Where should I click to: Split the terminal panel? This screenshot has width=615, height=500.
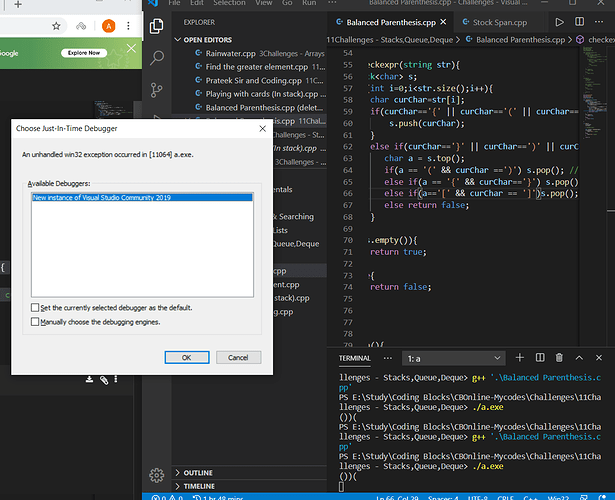pyautogui.click(x=540, y=357)
